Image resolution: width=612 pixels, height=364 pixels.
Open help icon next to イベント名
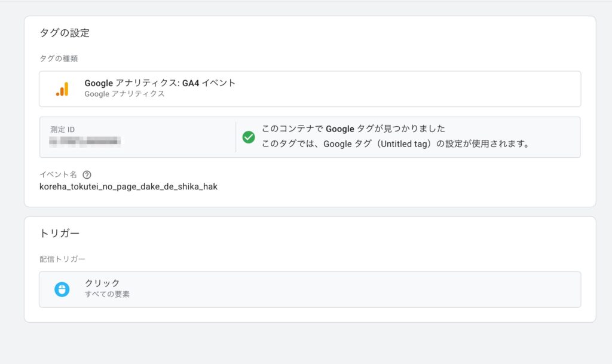pyautogui.click(x=87, y=175)
